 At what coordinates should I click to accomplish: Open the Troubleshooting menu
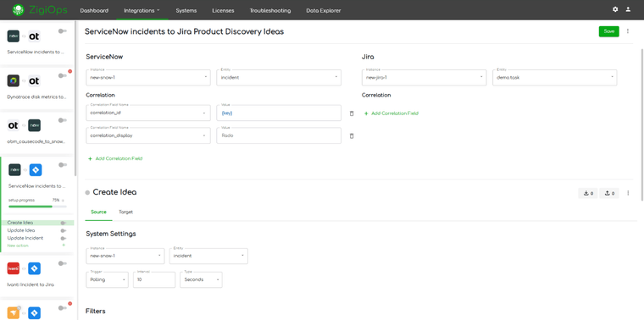click(270, 11)
